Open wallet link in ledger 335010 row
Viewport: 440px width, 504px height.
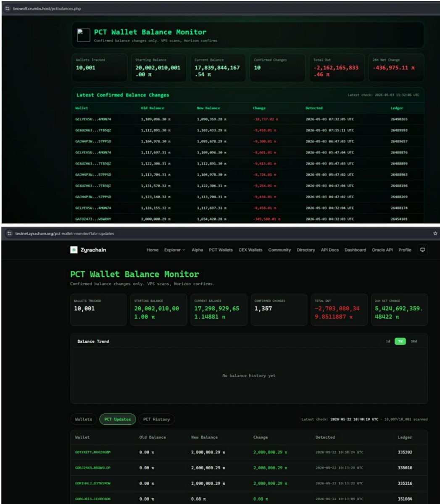point(92,467)
